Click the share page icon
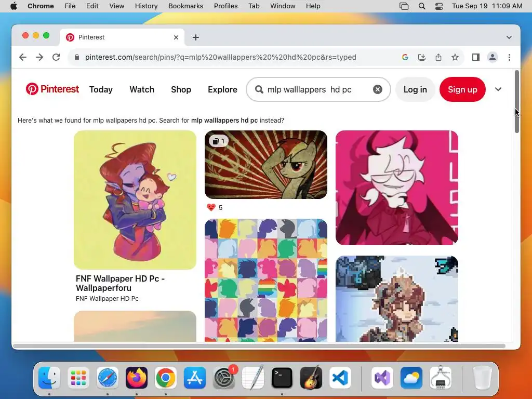 tap(438, 57)
